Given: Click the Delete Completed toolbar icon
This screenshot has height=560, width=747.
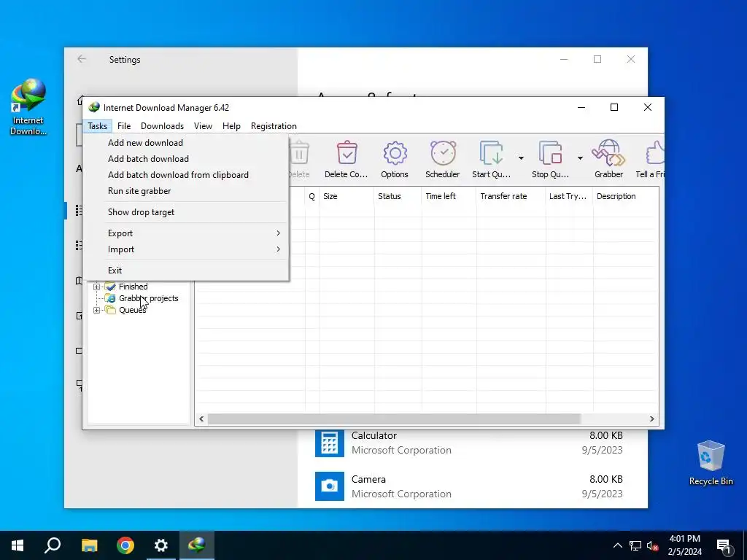Looking at the screenshot, I should [347, 159].
